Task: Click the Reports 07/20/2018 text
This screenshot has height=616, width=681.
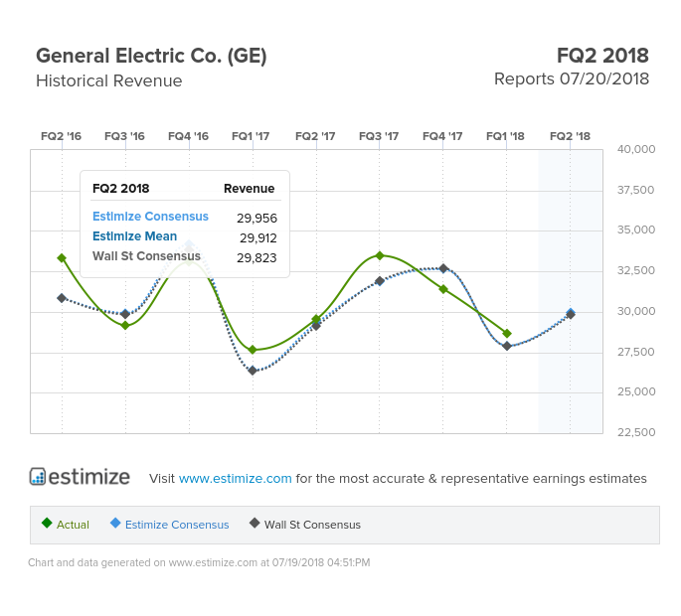Action: [572, 79]
